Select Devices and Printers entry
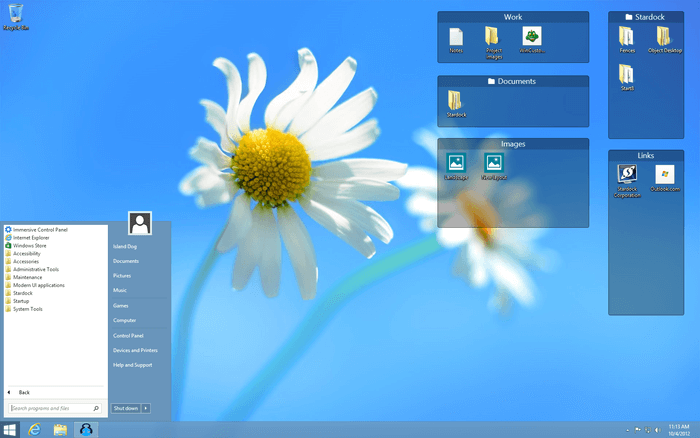 (x=135, y=350)
